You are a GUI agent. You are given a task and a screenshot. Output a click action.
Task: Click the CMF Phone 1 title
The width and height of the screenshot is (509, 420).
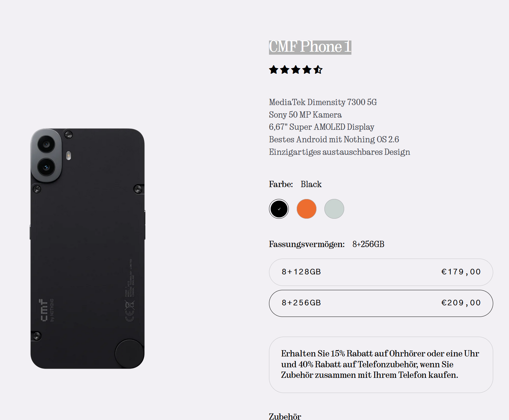coord(310,47)
